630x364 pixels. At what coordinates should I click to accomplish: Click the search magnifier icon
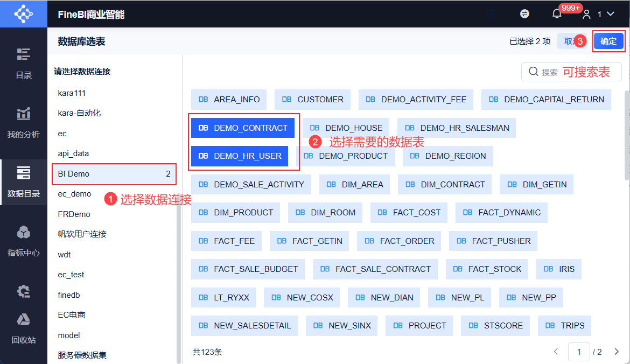coord(533,72)
